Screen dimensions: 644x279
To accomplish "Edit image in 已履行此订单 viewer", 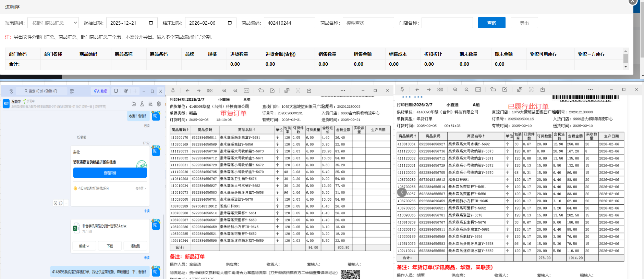I will point(505,90).
